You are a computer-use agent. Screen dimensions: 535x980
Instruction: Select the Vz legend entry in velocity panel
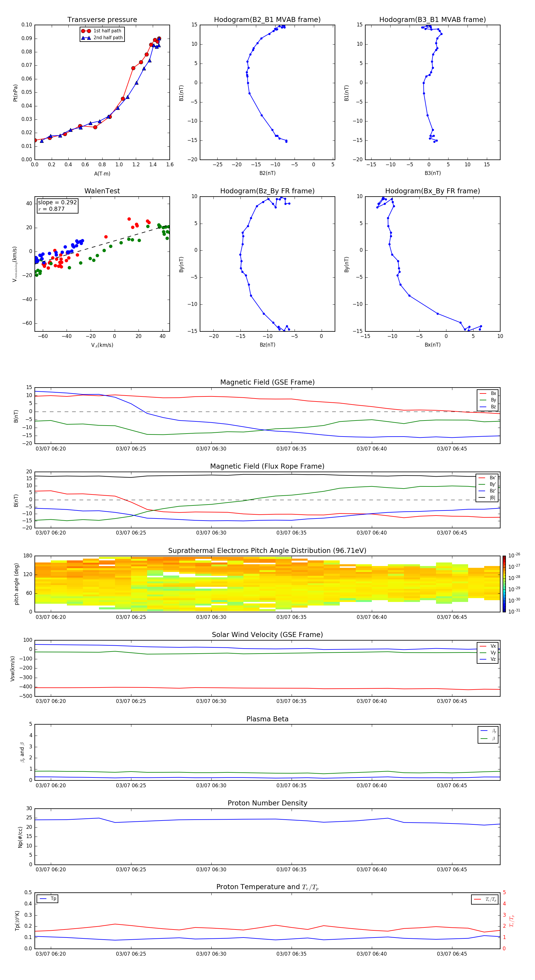488,659
